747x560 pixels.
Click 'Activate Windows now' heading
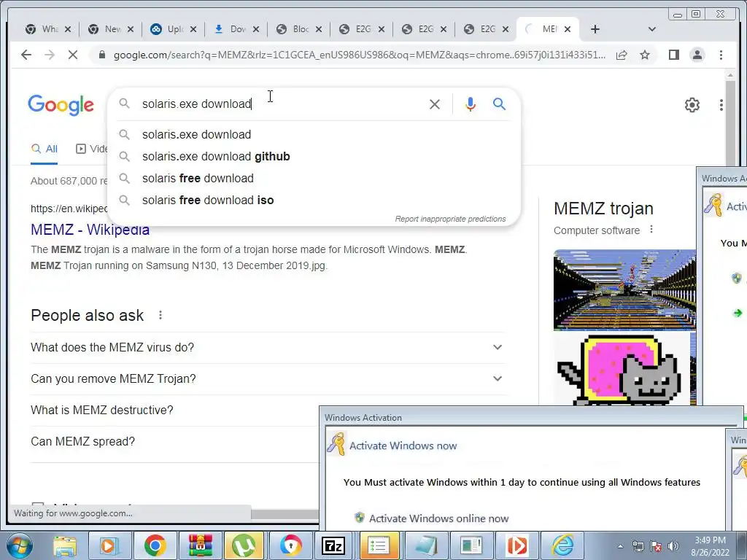[x=403, y=446]
